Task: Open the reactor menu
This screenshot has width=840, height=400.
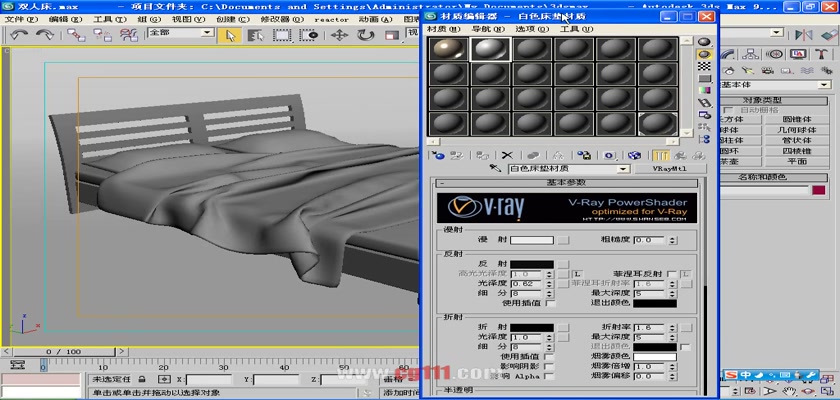Action: 331,19
